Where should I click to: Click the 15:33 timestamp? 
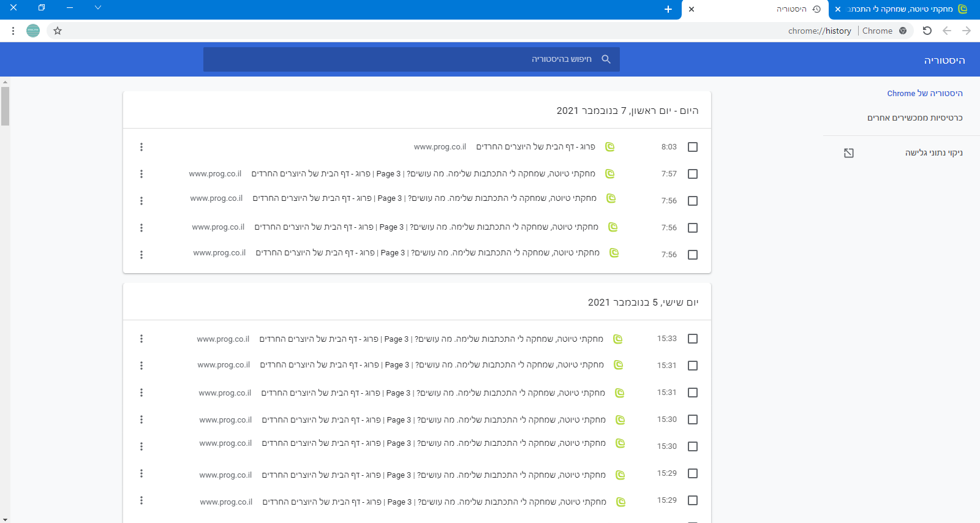tap(667, 339)
